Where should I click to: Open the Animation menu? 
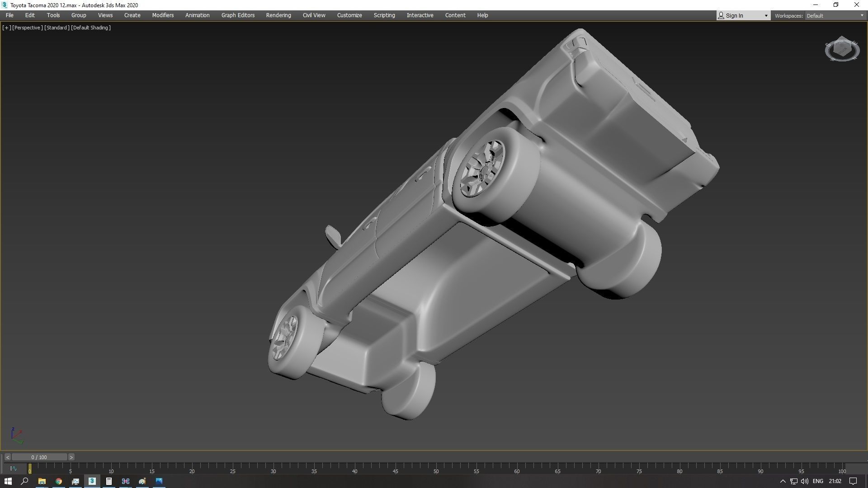coord(198,15)
